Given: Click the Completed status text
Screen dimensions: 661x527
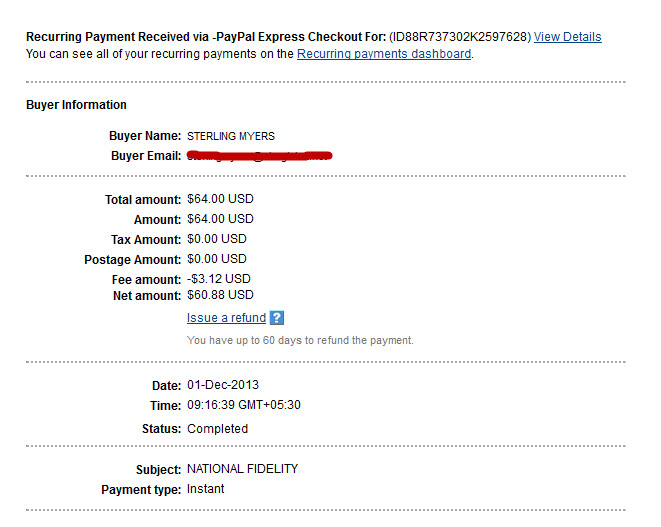Looking at the screenshot, I should click(x=218, y=429).
